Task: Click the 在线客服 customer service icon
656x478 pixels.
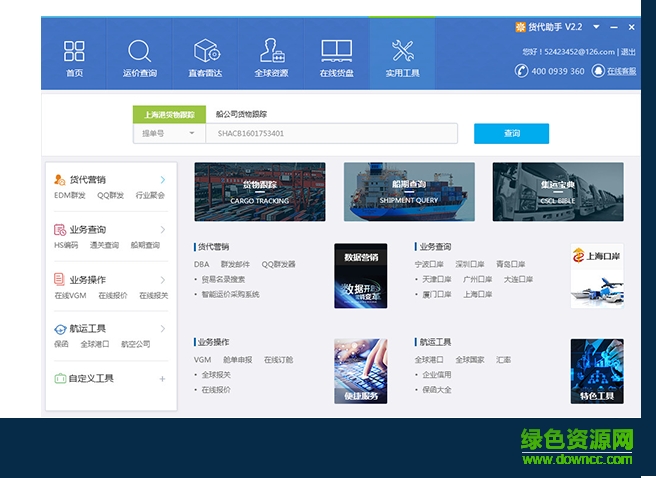Action: [598, 71]
